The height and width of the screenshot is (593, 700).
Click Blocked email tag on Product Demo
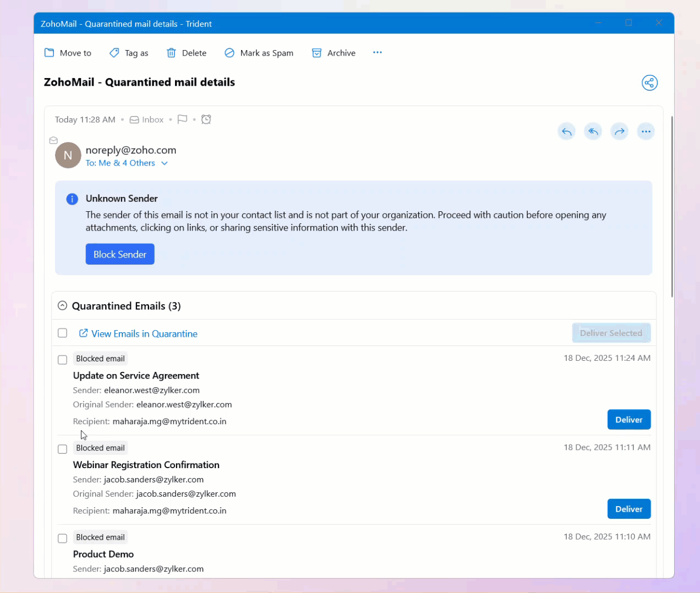tap(100, 537)
